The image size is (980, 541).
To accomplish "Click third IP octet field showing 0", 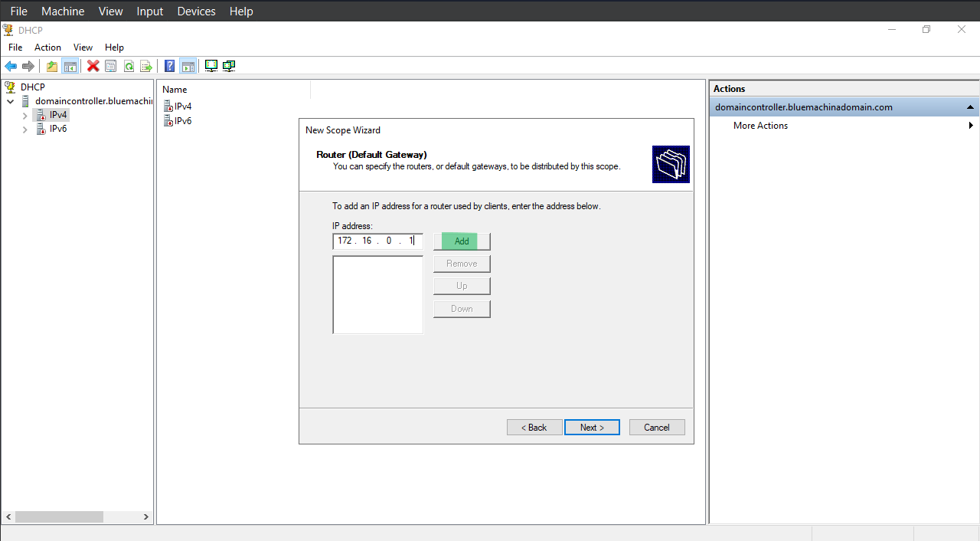I will click(x=389, y=241).
